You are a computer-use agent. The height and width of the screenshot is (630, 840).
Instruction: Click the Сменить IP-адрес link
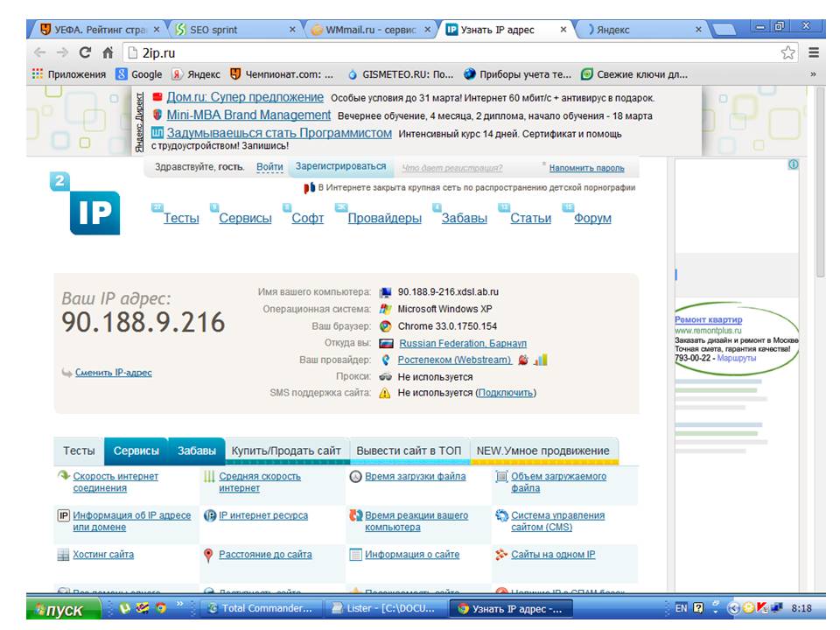click(x=114, y=373)
